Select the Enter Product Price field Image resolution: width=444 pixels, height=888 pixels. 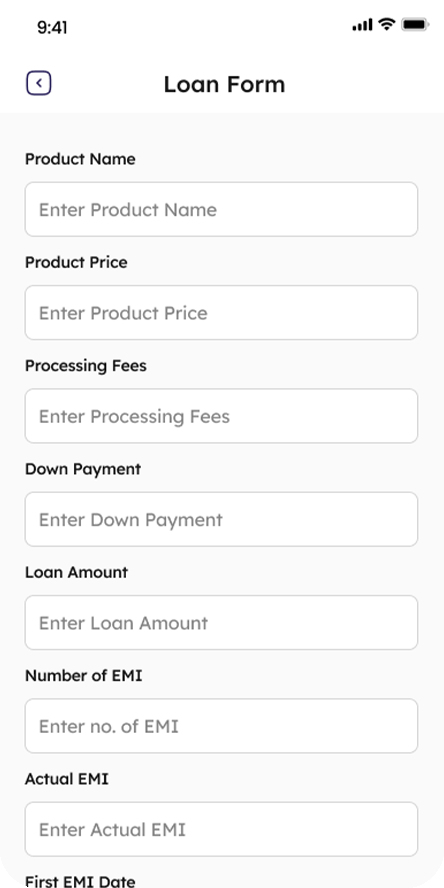pos(221,313)
